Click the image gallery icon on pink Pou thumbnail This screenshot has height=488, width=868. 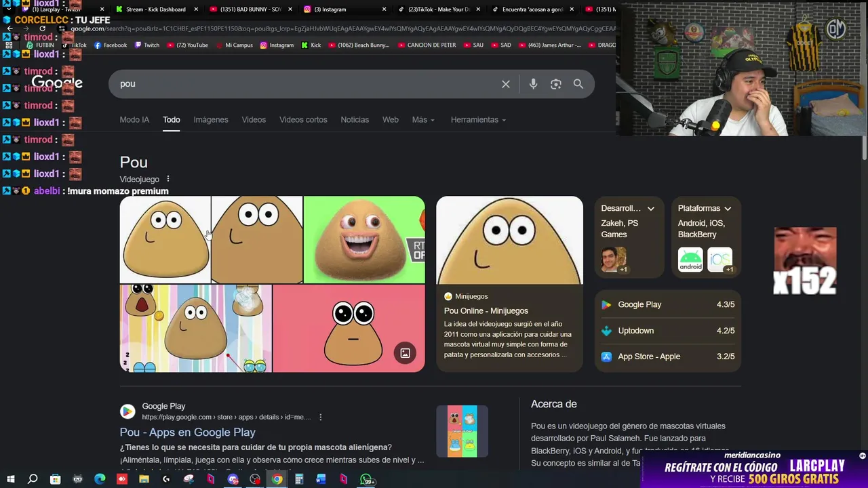point(405,353)
